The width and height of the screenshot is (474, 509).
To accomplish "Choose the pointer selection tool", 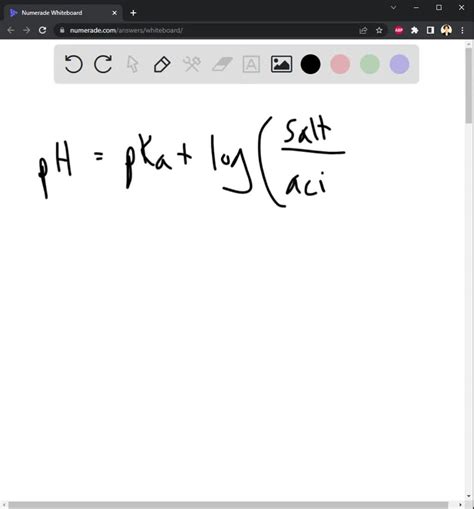I will (x=132, y=64).
